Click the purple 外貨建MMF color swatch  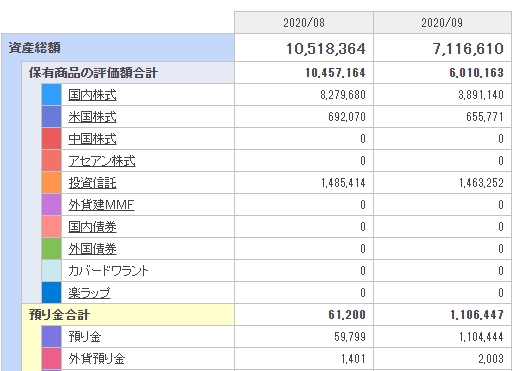[x=52, y=205]
